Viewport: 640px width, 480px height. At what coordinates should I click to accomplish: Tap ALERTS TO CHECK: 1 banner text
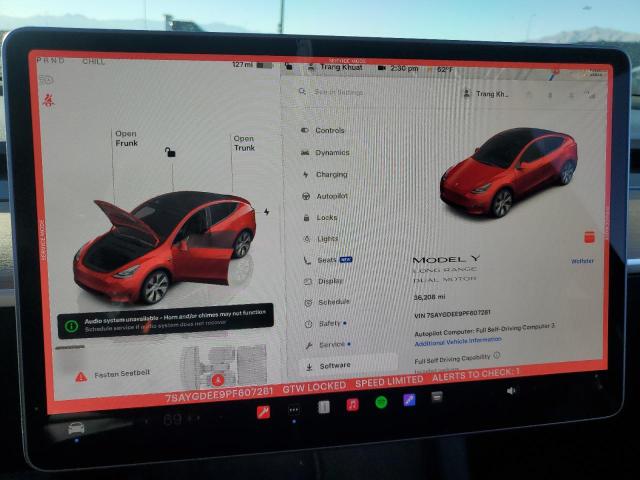point(476,374)
